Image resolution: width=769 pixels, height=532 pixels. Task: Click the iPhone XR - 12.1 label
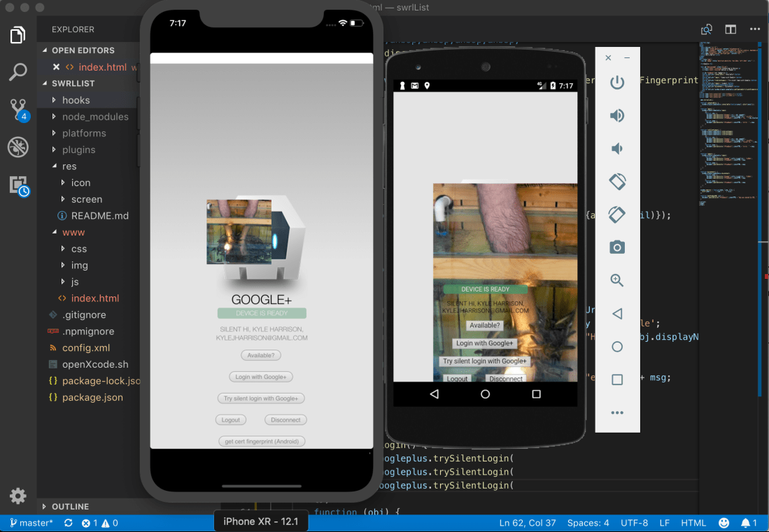pos(260,522)
